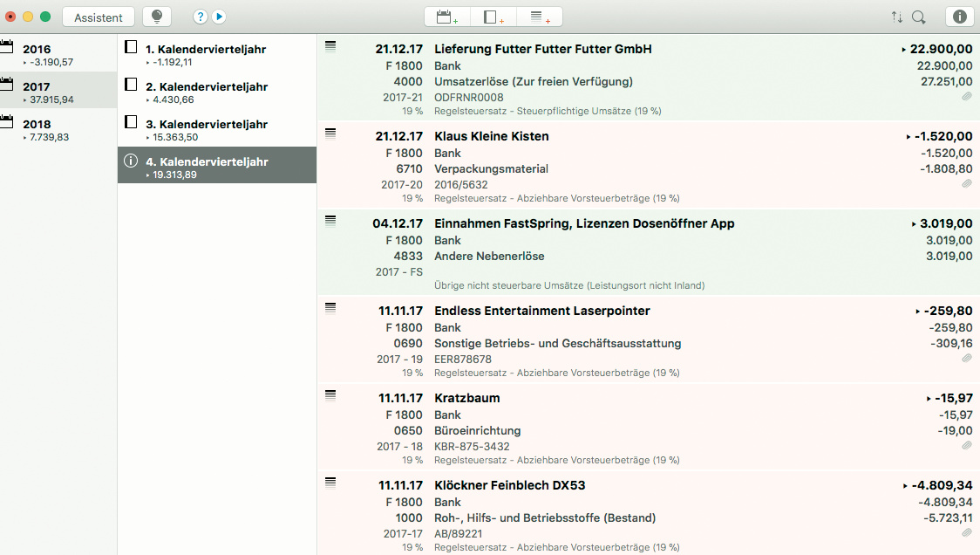Expand the triangle beside 2017 total 37.915,94
The height and width of the screenshot is (555, 980).
tap(25, 100)
